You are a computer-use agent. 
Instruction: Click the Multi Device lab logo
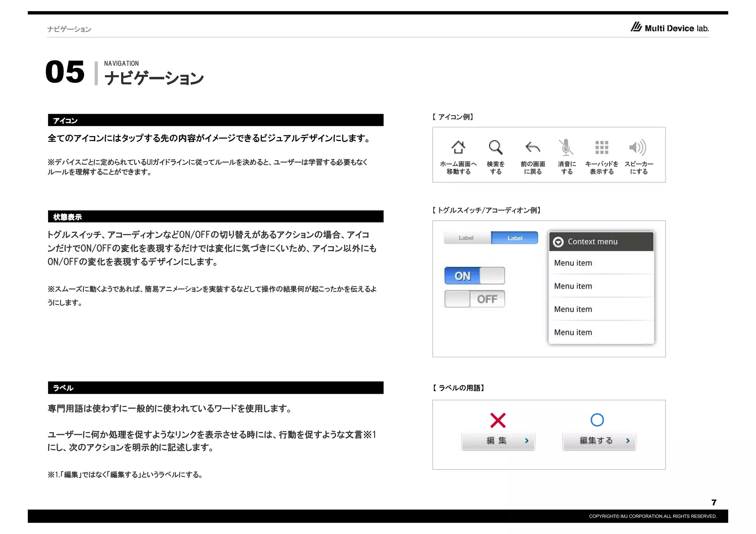point(670,27)
